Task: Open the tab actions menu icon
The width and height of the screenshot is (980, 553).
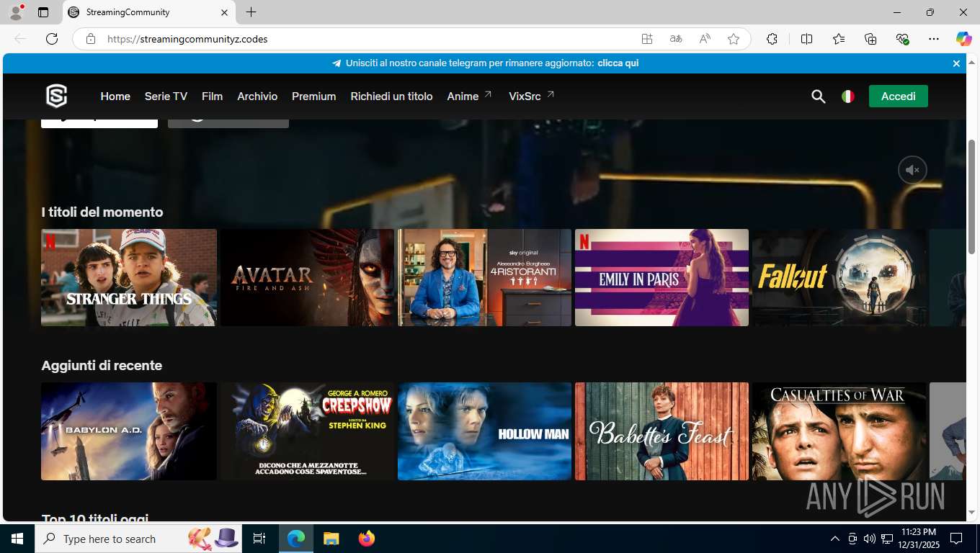Action: [43, 12]
